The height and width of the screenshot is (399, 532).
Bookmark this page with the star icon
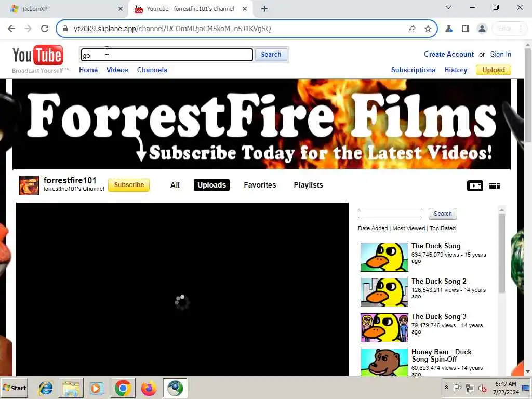click(x=428, y=29)
